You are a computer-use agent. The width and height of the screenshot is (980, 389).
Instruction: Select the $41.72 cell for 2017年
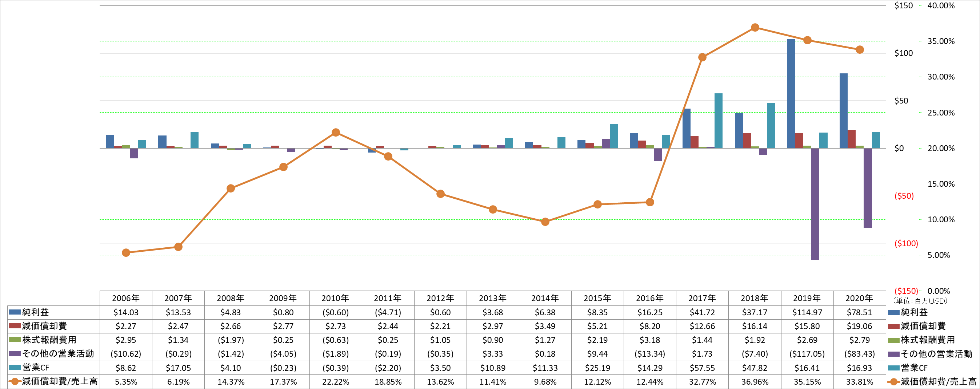click(702, 312)
